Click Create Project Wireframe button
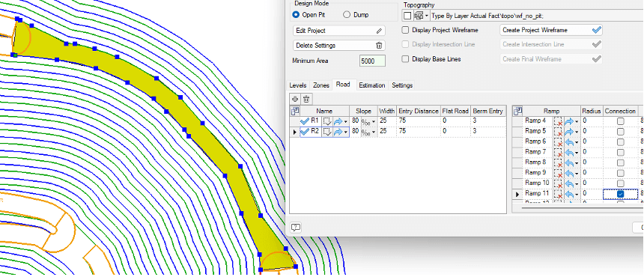Image resolution: width=644 pixels, height=277 pixels. 551,30
